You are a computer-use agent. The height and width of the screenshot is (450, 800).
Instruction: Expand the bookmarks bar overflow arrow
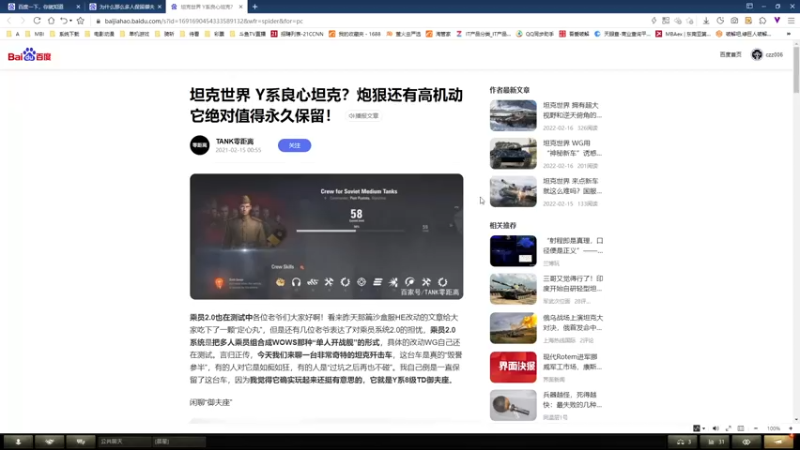[789, 34]
